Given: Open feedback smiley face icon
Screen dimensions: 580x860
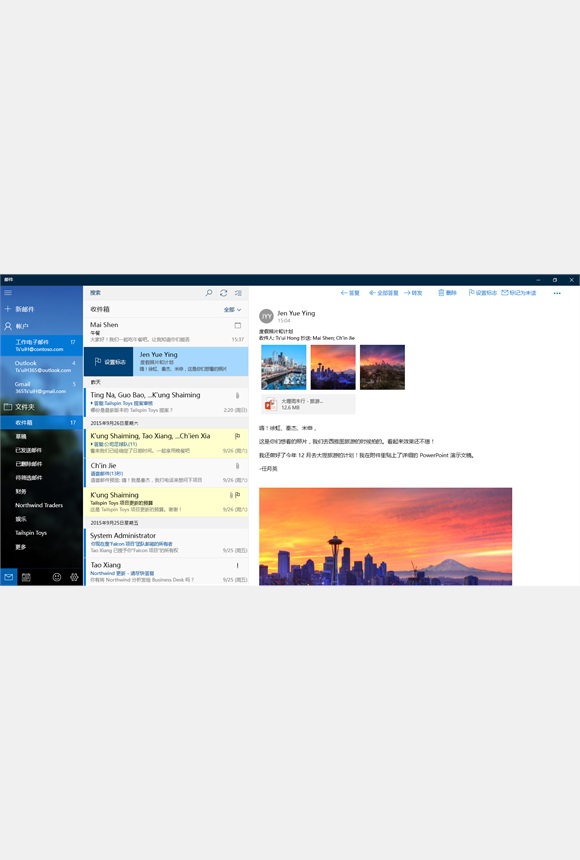Looking at the screenshot, I should point(57,577).
